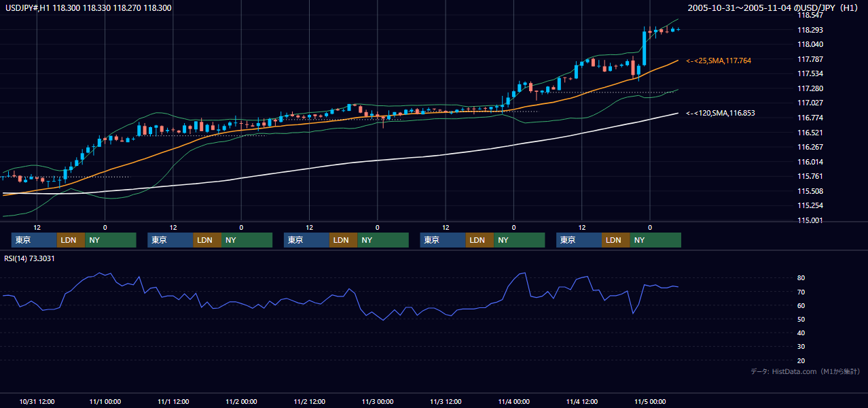Click the RSI scale value 30
This screenshot has width=868, height=408.
(x=801, y=346)
